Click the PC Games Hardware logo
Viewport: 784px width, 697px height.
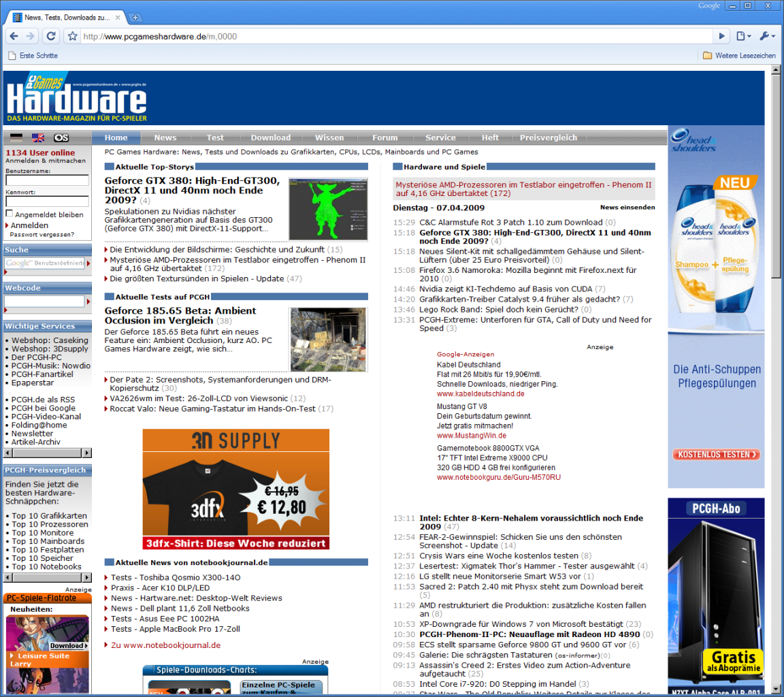click(x=77, y=98)
